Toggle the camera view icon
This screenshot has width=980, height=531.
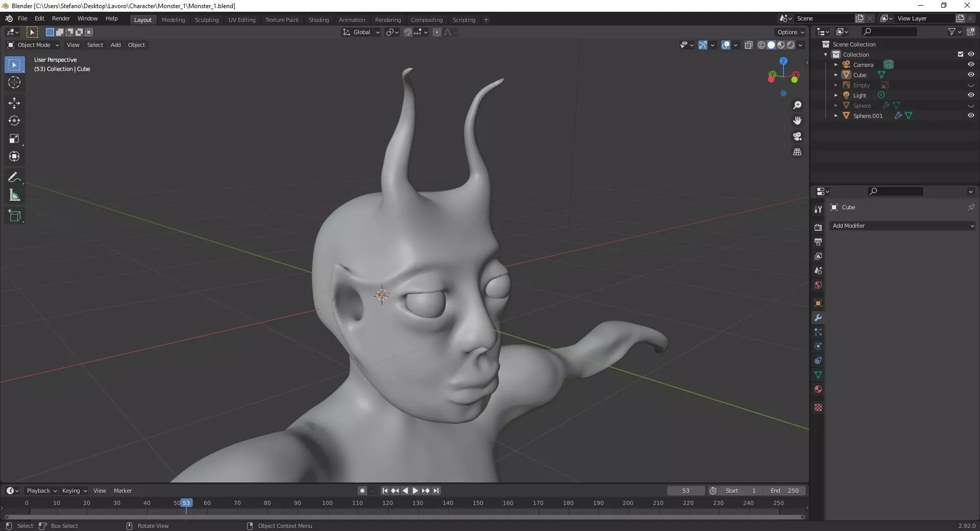coord(797,136)
